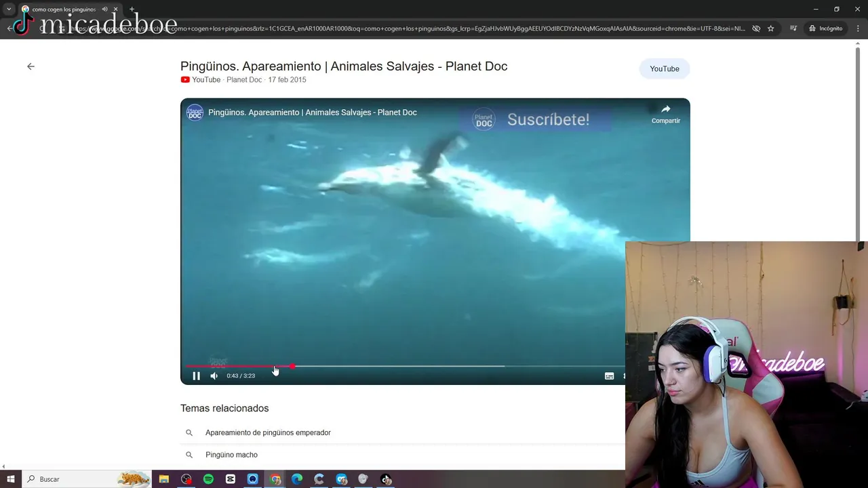Select 'Pingüino macho' related topic
Image resolution: width=868 pixels, height=488 pixels.
pos(231,455)
